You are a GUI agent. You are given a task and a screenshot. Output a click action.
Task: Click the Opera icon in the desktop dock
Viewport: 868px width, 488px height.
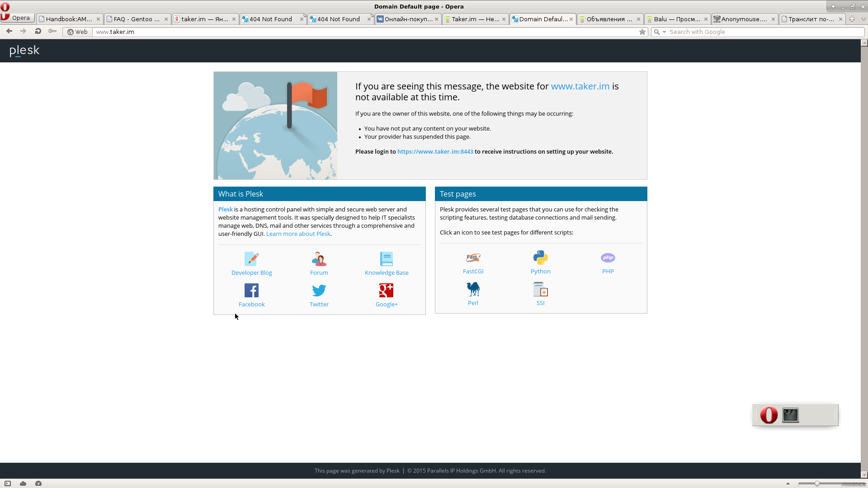(769, 415)
